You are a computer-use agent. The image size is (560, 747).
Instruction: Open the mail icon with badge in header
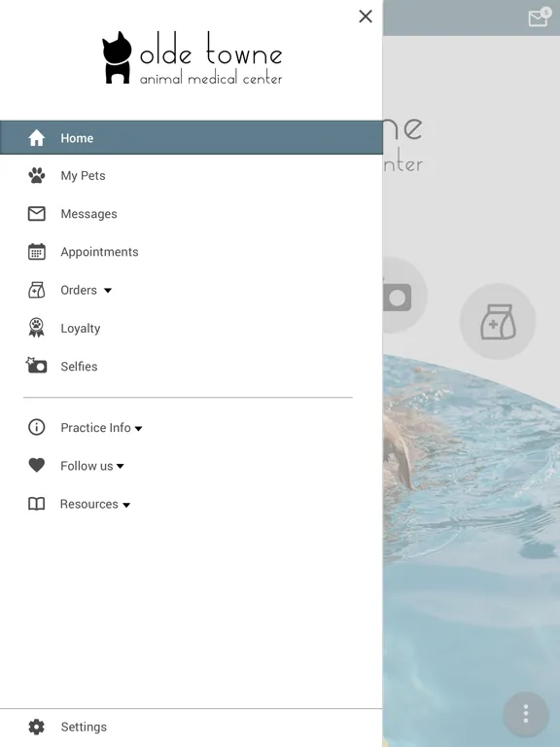(x=539, y=18)
